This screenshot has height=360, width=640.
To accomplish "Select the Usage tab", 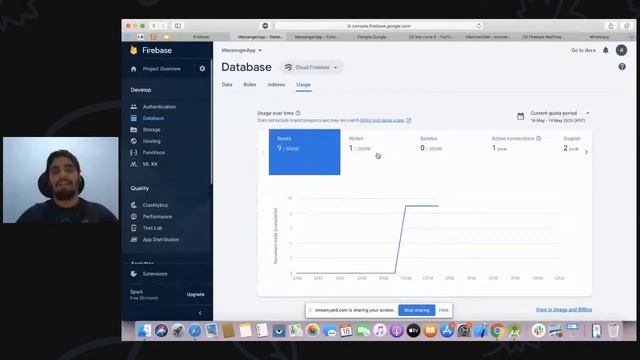I will point(303,84).
